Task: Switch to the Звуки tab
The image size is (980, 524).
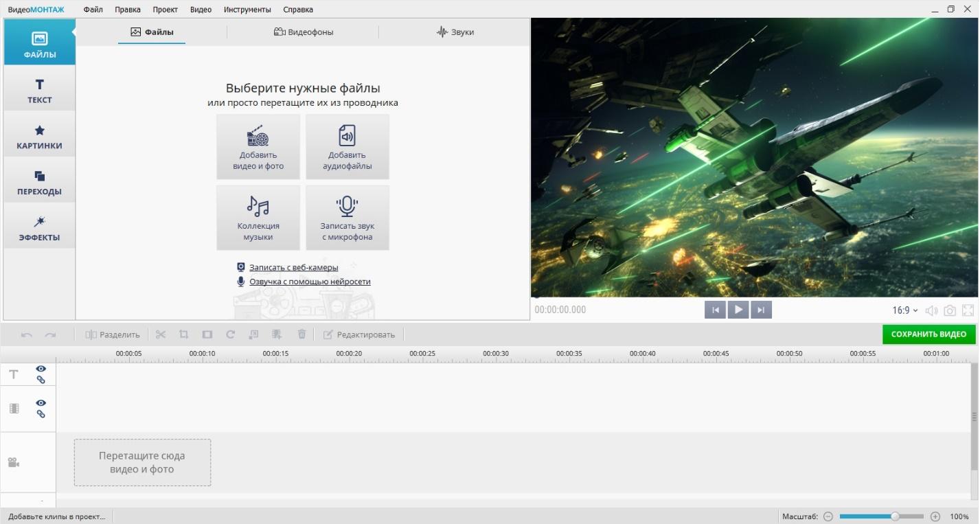Action: (455, 32)
